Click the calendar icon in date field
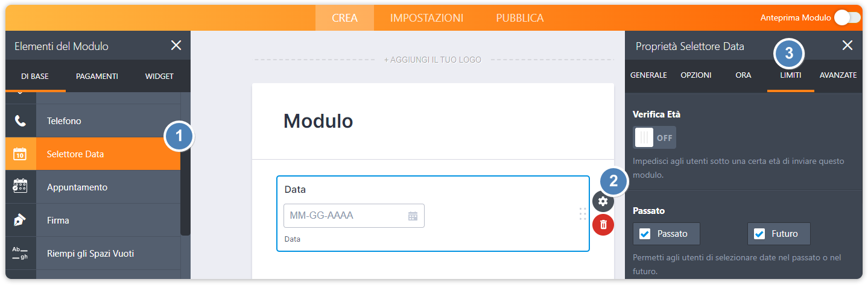Viewport: 868px width, 285px height. pyautogui.click(x=413, y=216)
